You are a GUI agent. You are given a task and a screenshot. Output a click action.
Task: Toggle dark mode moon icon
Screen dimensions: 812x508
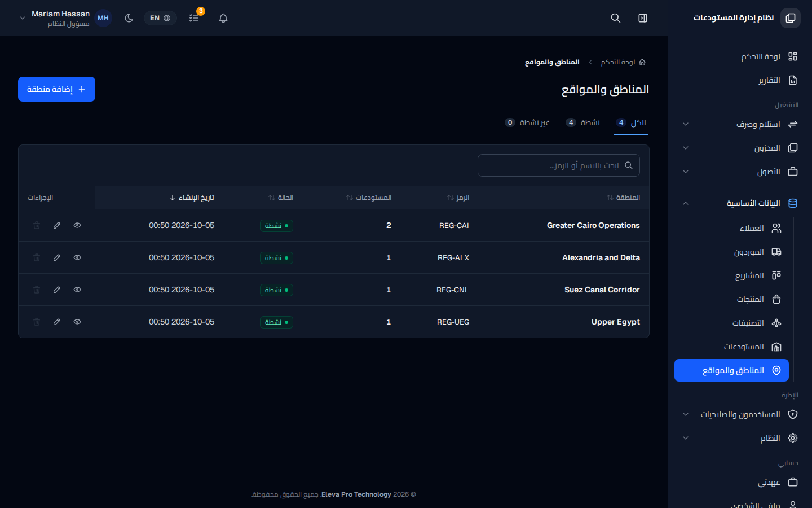pos(129,18)
